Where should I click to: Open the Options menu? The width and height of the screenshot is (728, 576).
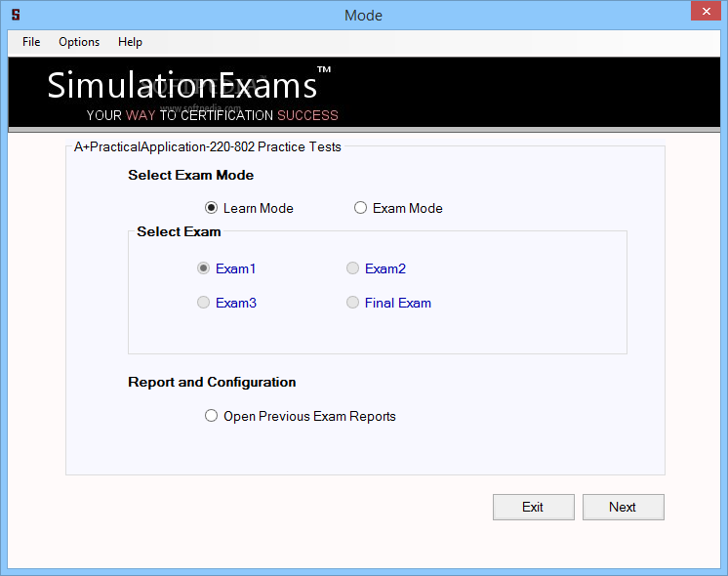click(x=79, y=42)
